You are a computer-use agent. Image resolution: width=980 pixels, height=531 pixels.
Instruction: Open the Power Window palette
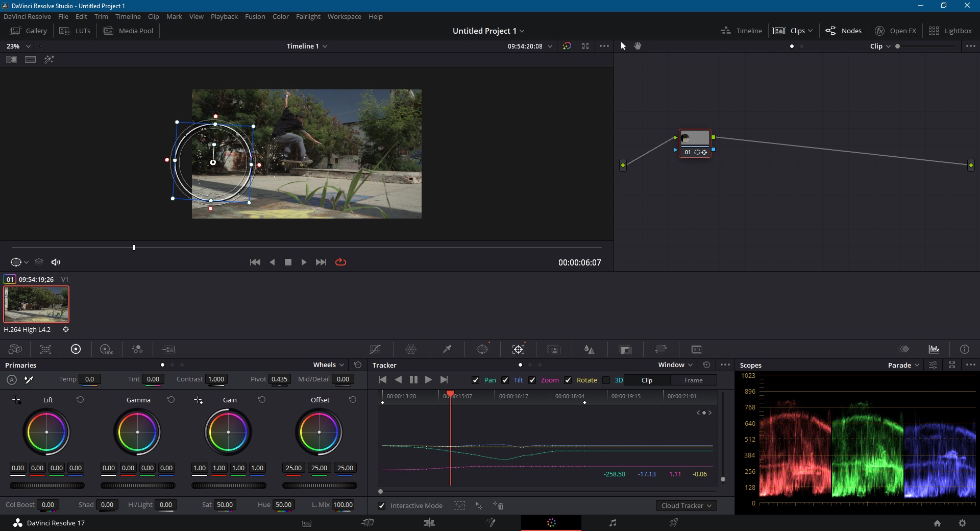(x=482, y=349)
